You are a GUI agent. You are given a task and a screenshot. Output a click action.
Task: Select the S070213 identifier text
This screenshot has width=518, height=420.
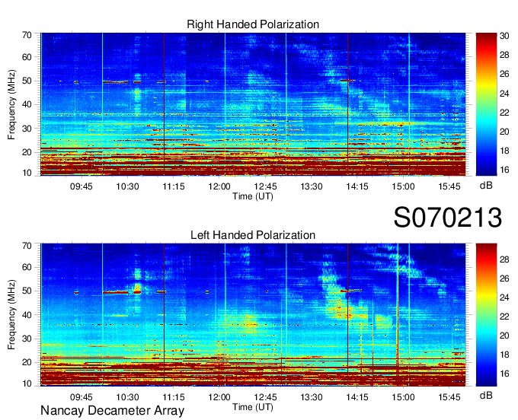(448, 217)
